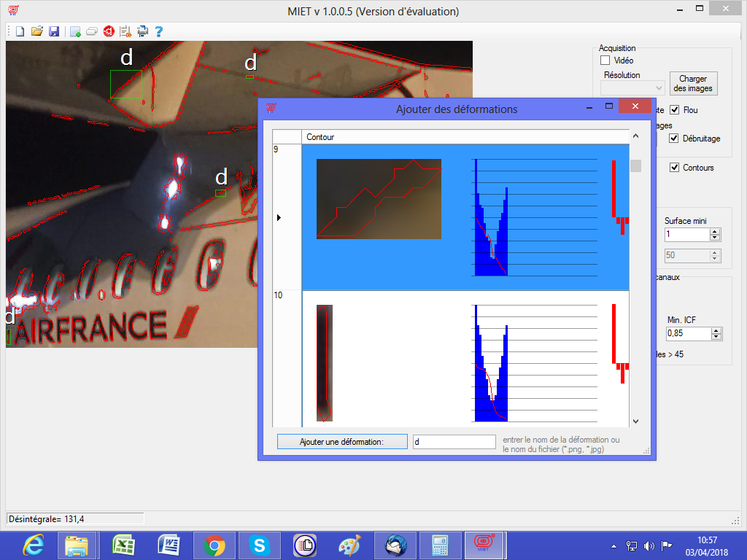Viewport: 747px width, 560px height.
Task: Click the red circular target toolbar icon
Action: tap(109, 31)
